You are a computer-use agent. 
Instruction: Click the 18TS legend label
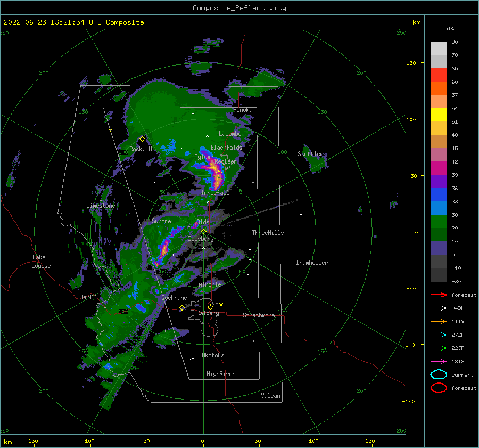point(458,362)
